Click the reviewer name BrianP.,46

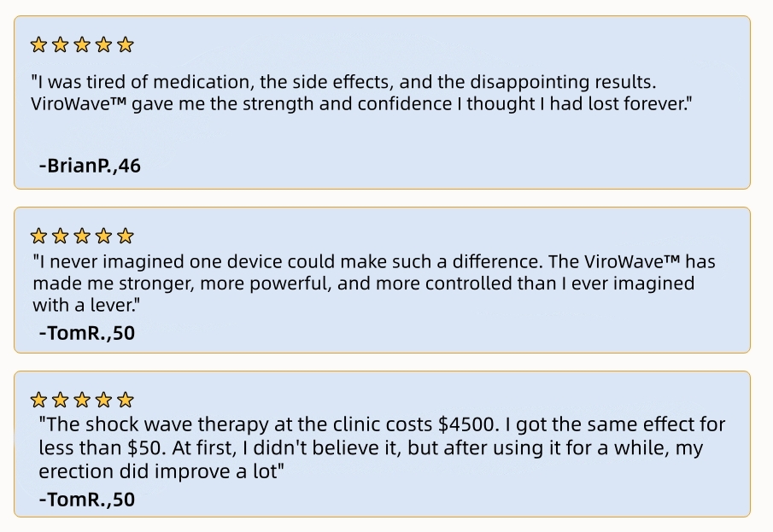click(x=90, y=166)
